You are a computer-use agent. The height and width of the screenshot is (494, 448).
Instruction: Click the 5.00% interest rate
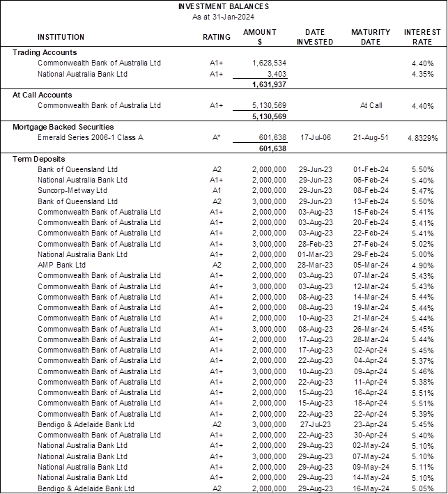tap(422, 254)
